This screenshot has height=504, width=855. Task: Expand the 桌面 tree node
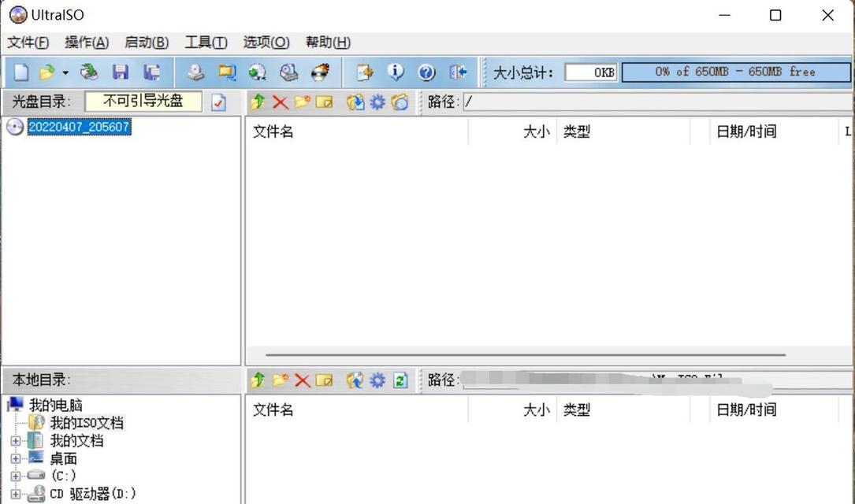coord(15,459)
